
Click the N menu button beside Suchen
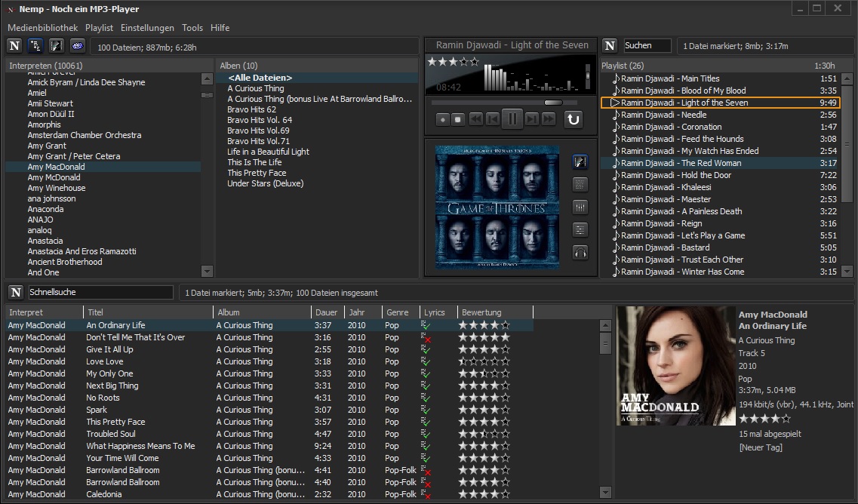(x=610, y=46)
